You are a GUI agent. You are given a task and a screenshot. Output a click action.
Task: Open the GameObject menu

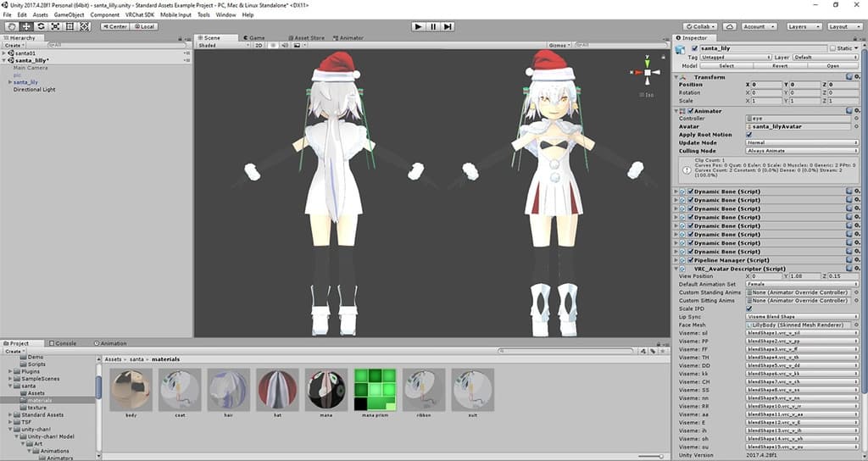pyautogui.click(x=70, y=14)
